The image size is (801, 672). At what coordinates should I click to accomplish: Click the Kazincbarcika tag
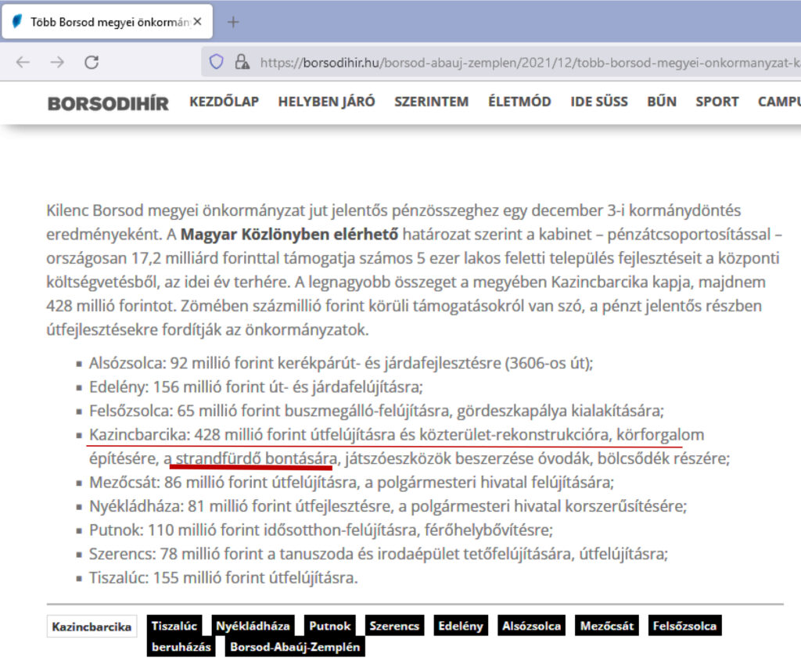click(x=91, y=627)
